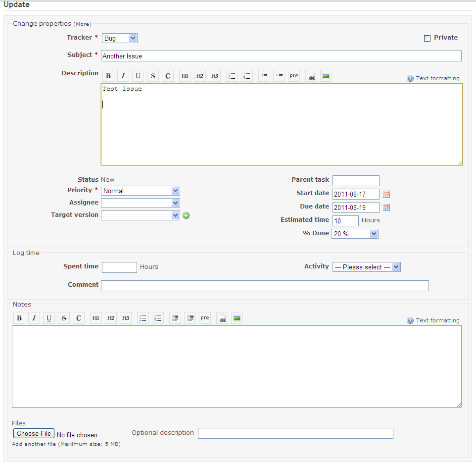476x466 pixels.
Task: Click the Due date input field
Action: point(356,207)
